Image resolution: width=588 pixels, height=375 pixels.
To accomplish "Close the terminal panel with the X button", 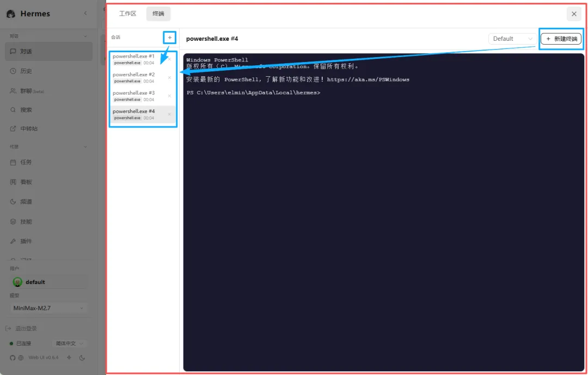I will pos(574,14).
